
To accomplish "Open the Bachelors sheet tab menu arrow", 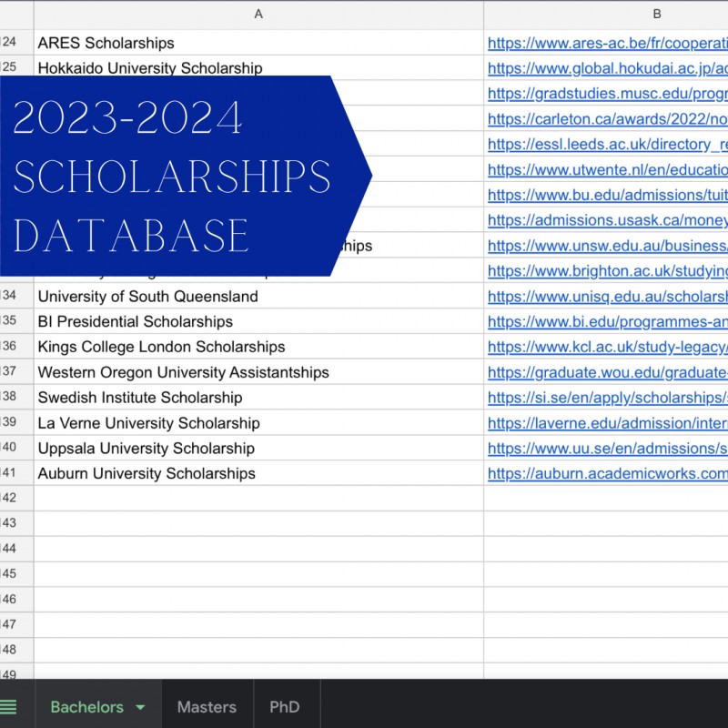I will pyautogui.click(x=141, y=706).
